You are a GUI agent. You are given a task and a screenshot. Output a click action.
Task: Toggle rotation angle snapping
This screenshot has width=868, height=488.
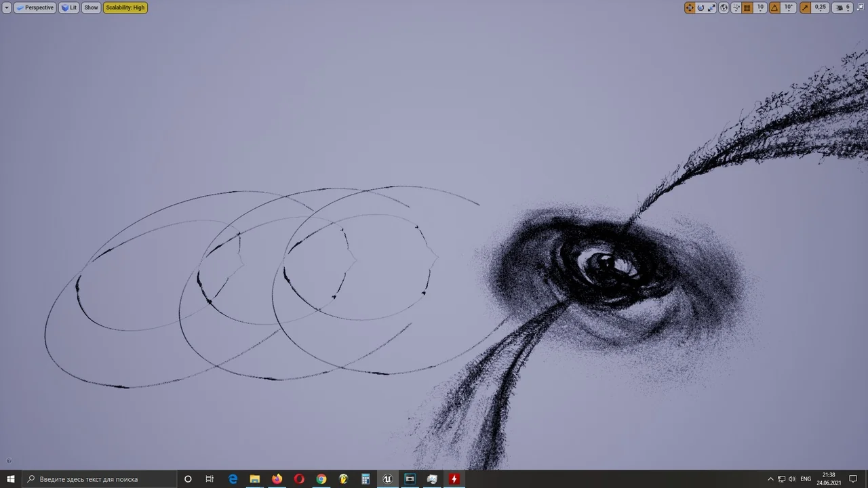pos(774,7)
